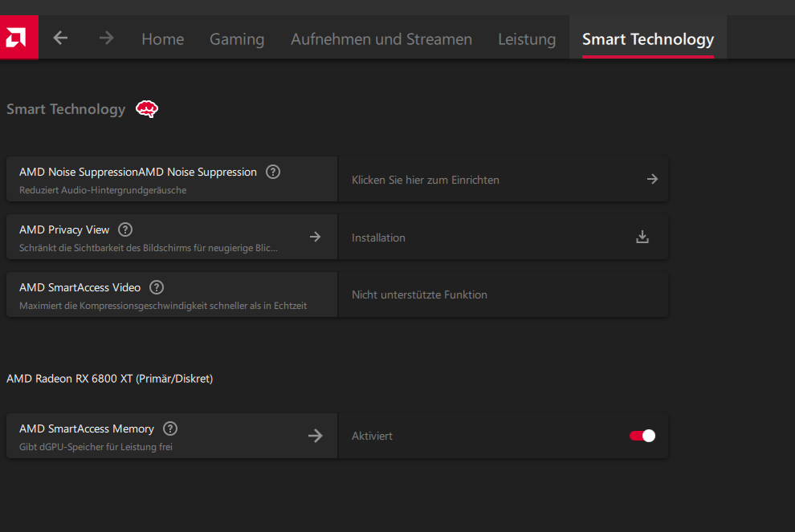Image resolution: width=795 pixels, height=532 pixels.
Task: Show help for AMD SmartAccess Video
Action: 157,287
